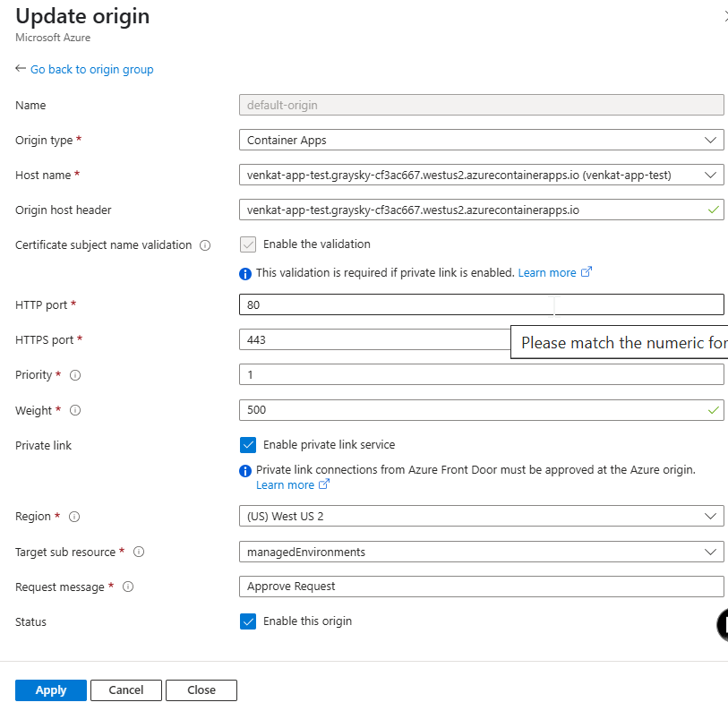Image resolution: width=728 pixels, height=711 pixels.
Task: Click the Private link label
Action: pyautogui.click(x=43, y=446)
